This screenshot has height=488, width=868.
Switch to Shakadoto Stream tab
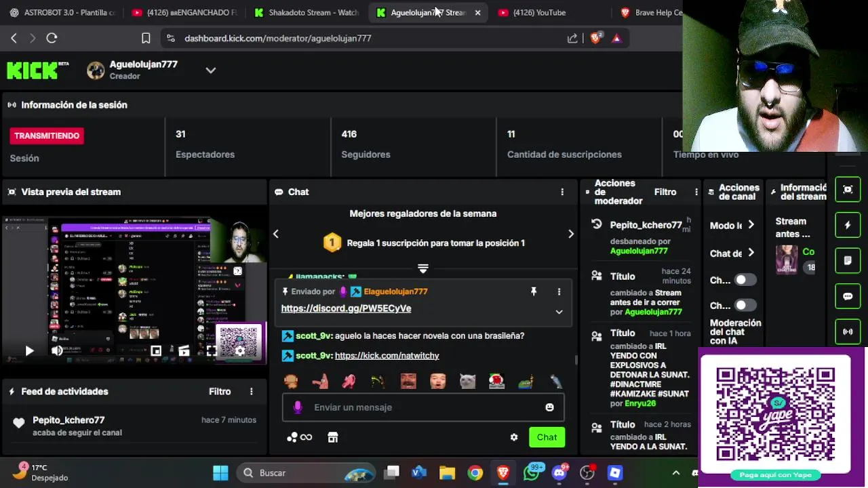point(307,12)
